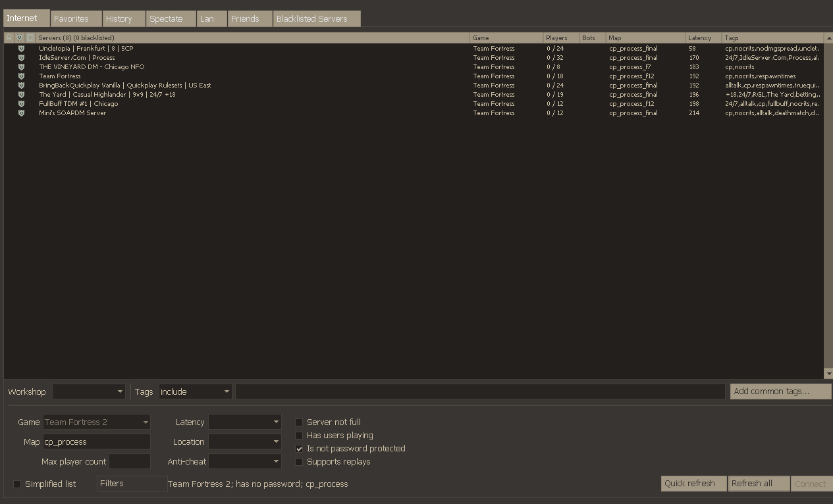
Task: Toggle the Filters button
Action: pyautogui.click(x=132, y=484)
